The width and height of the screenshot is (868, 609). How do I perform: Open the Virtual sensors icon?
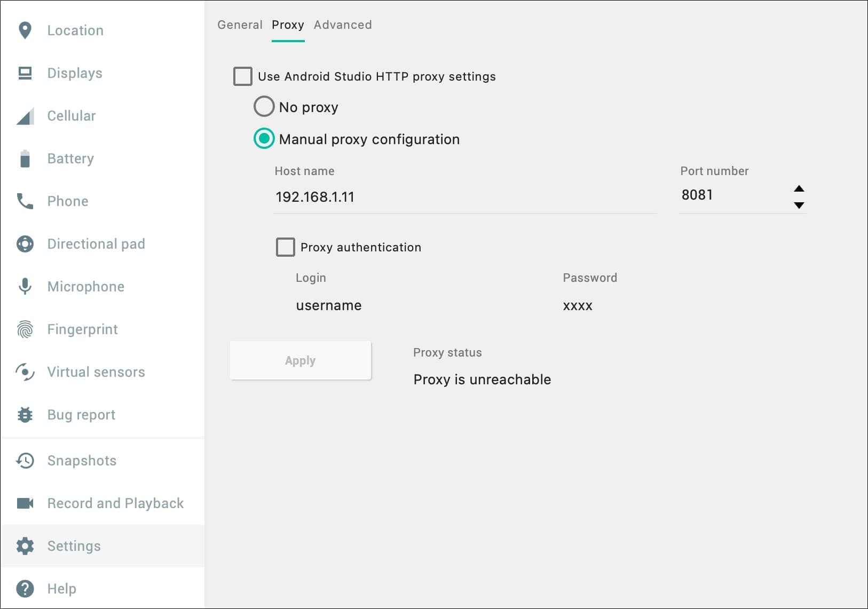coord(25,372)
